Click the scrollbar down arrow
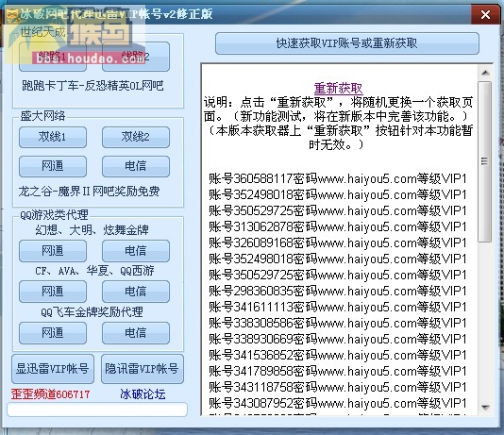The width and height of the screenshot is (504, 435). pos(485,408)
